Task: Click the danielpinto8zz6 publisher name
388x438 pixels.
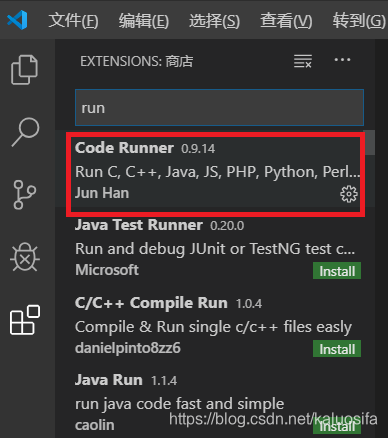Action: [128, 348]
